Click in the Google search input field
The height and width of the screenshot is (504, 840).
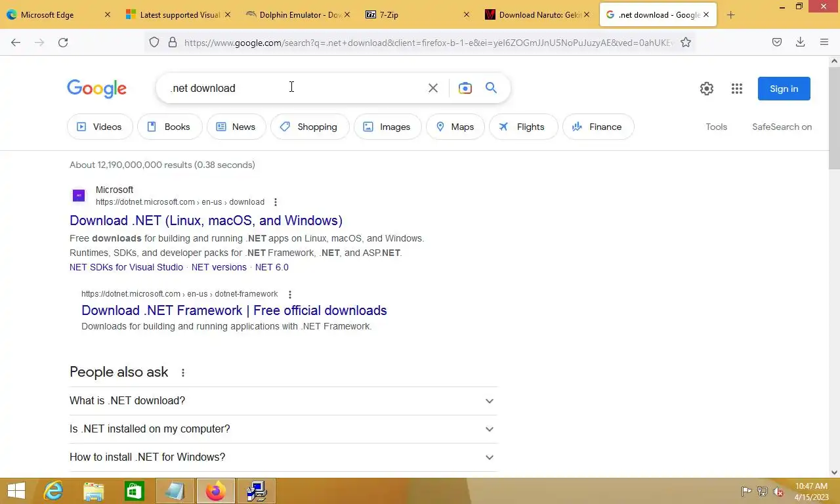tap(292, 88)
